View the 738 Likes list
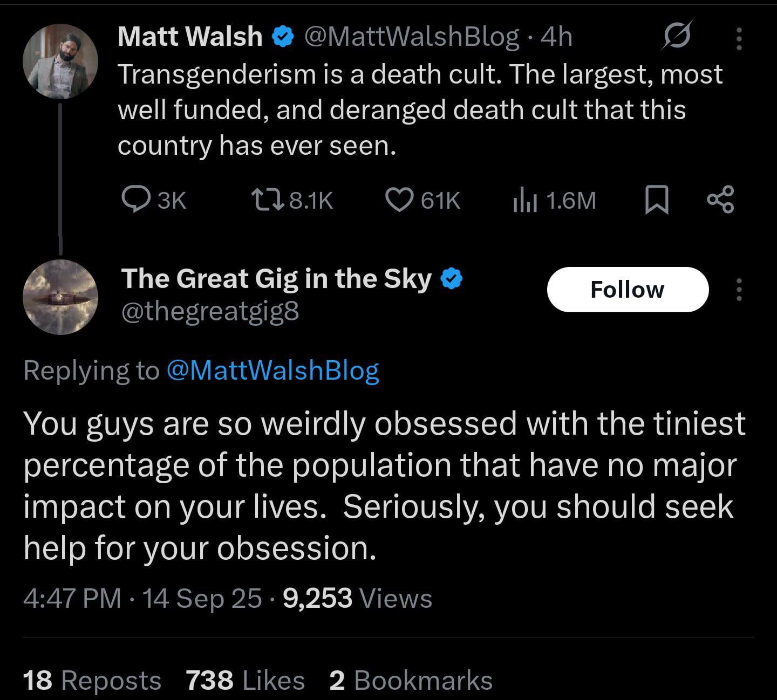This screenshot has height=700, width=777. [x=246, y=680]
